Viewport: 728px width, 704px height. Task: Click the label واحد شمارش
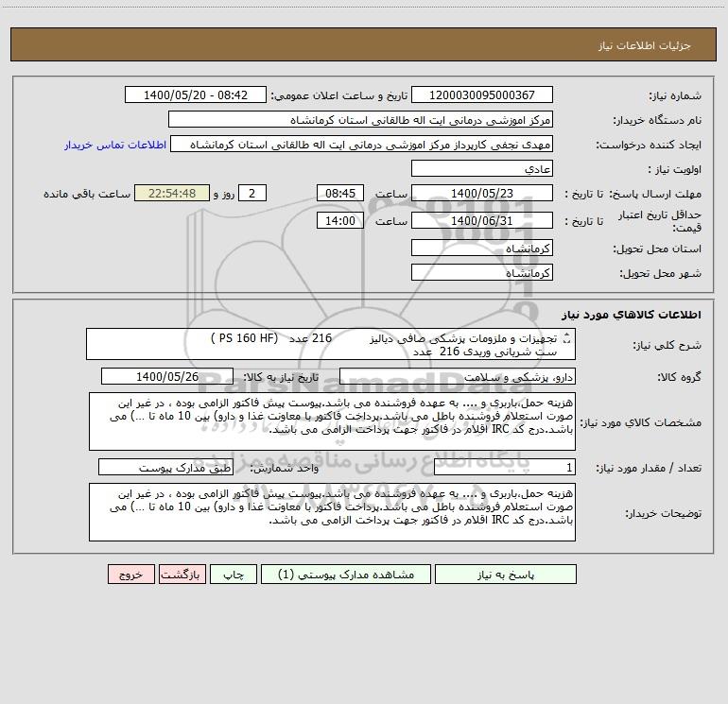(x=285, y=469)
